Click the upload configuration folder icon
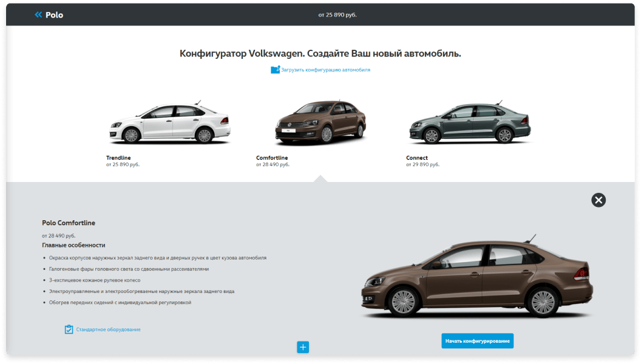 pyautogui.click(x=275, y=70)
